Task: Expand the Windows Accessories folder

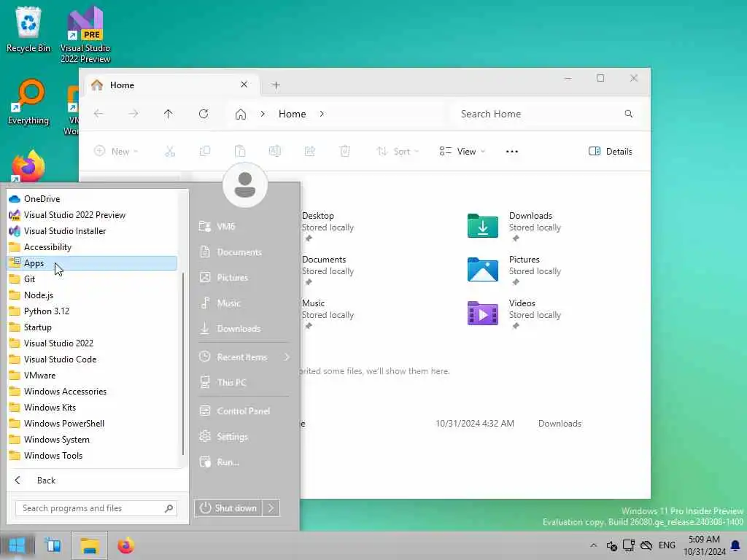Action: [92, 392]
